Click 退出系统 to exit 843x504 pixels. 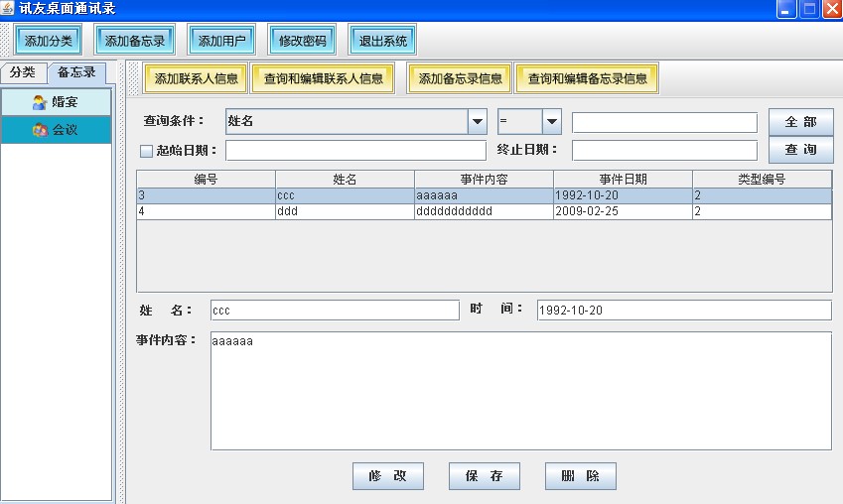pos(382,41)
